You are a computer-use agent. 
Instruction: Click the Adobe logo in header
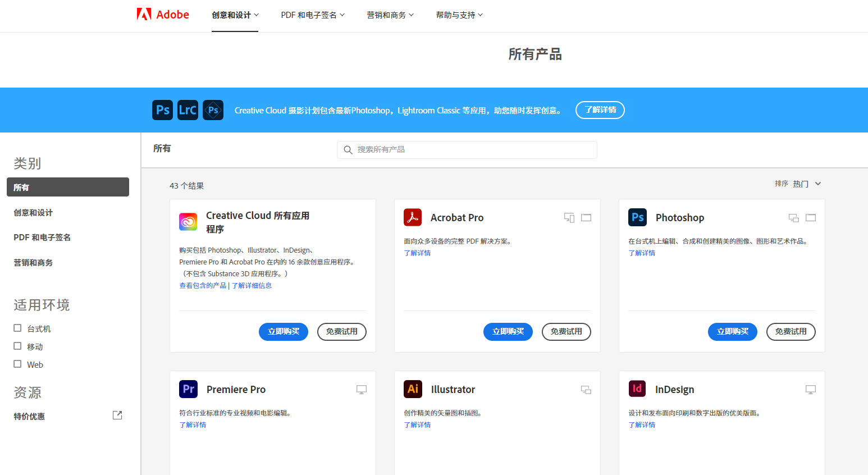[x=163, y=15]
